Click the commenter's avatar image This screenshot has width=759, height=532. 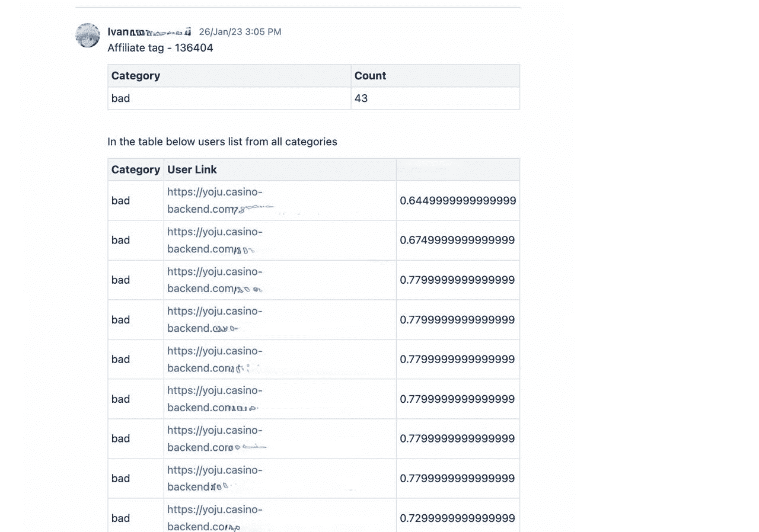[x=88, y=36]
